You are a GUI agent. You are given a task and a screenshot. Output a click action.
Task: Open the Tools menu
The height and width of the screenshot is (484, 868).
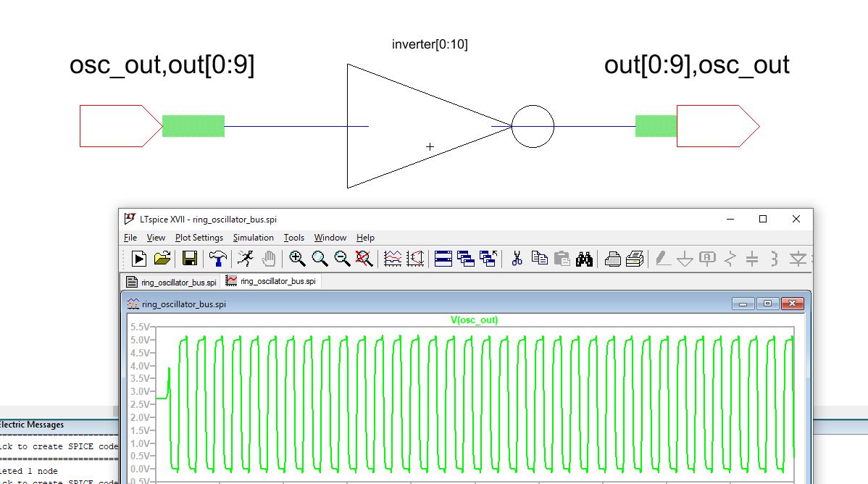293,238
